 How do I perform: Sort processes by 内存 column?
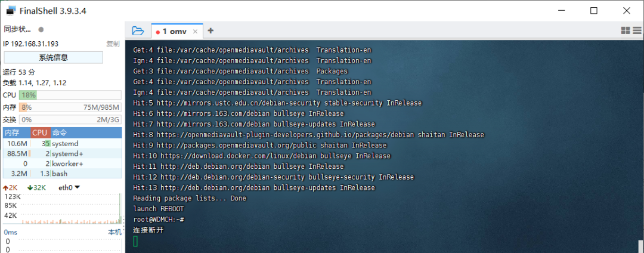(17, 132)
